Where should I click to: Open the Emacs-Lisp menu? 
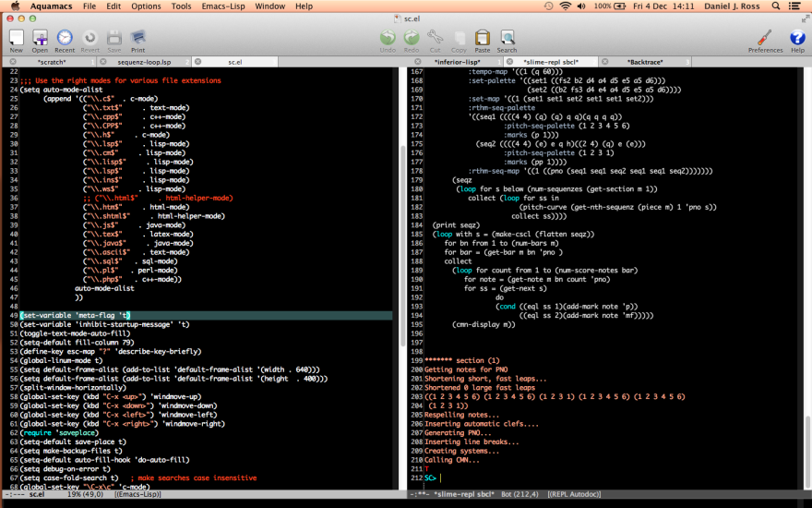click(x=223, y=6)
